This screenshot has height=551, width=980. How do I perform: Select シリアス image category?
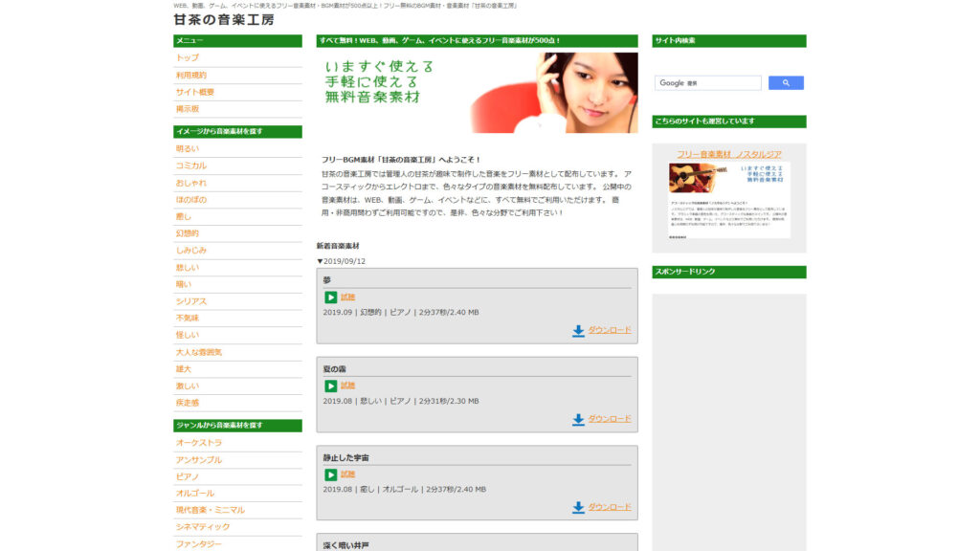coord(190,301)
